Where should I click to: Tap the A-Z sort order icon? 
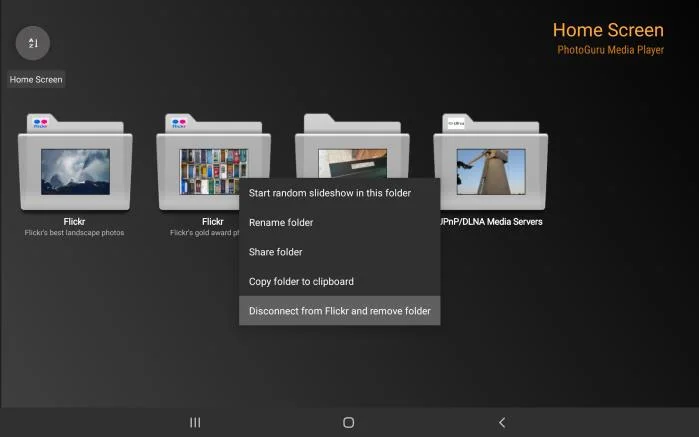coord(33,43)
